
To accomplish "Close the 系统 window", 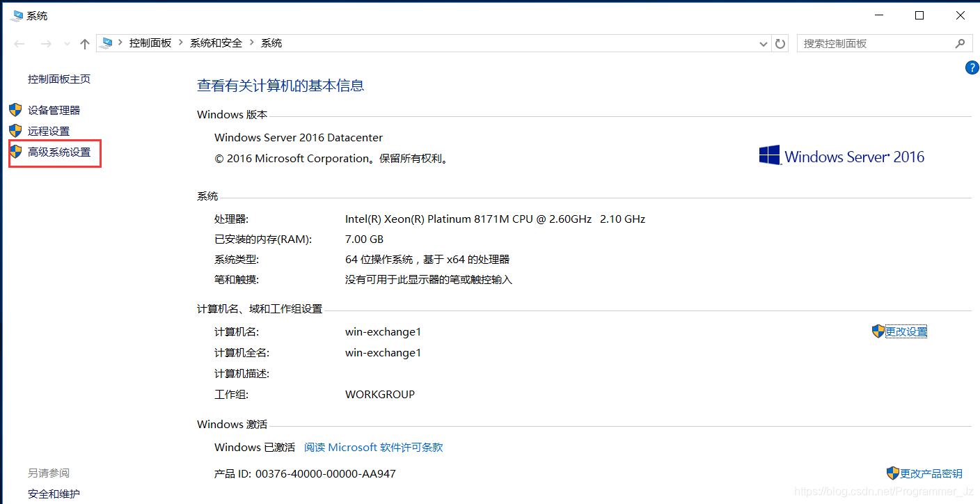I will 960,15.
